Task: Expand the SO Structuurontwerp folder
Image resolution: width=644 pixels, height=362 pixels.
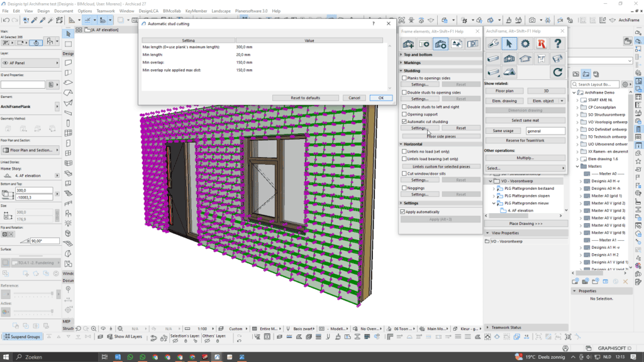Action: pyautogui.click(x=577, y=115)
